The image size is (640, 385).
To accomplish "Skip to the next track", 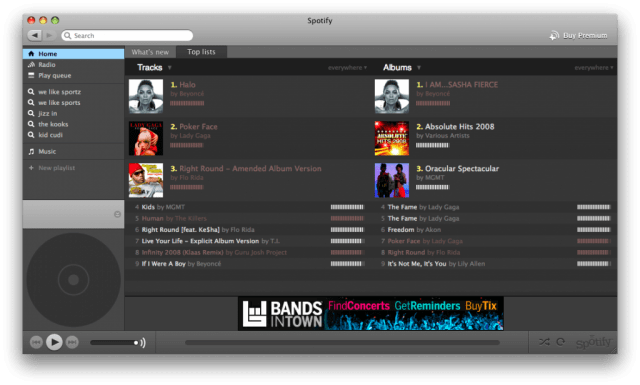I will (x=72, y=342).
